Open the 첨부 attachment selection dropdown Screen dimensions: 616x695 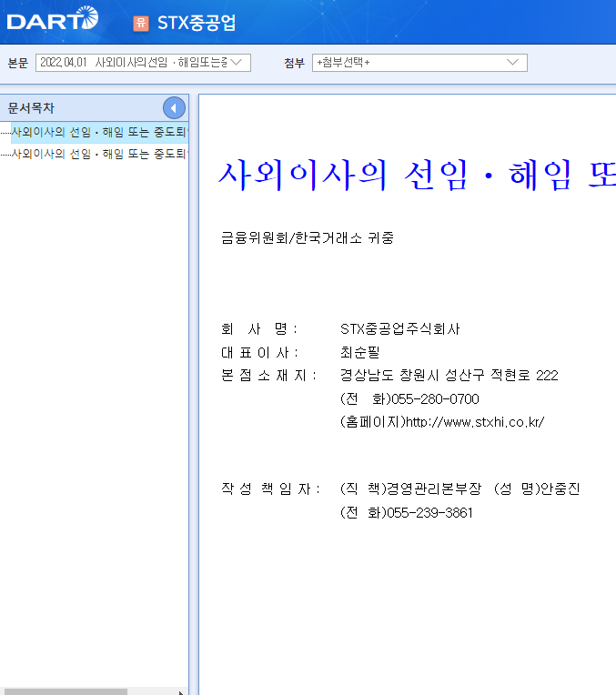(x=419, y=63)
